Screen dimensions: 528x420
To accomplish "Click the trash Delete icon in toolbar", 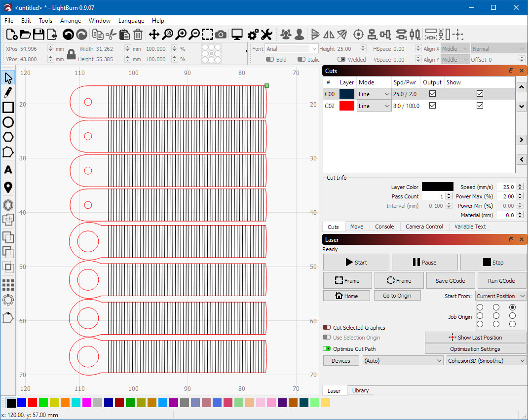I will 138,34.
